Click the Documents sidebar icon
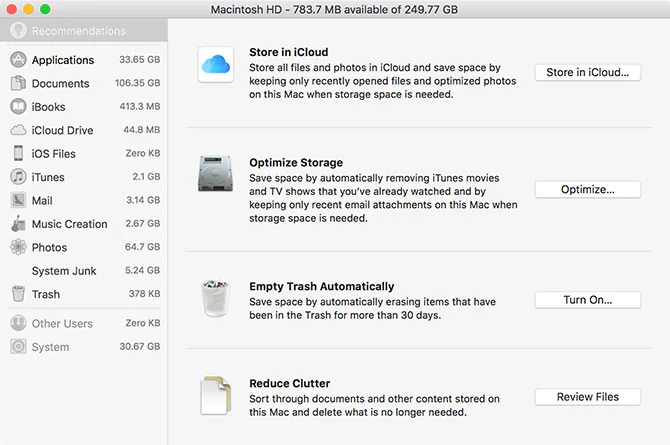 click(x=18, y=83)
